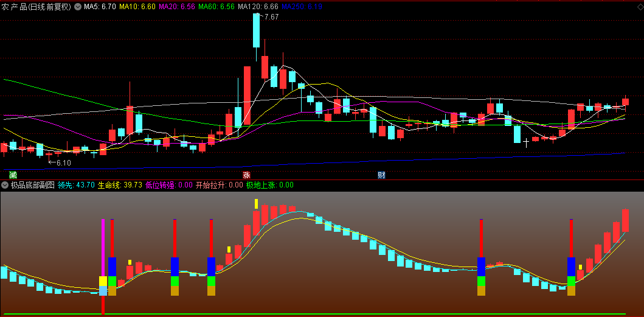The height and width of the screenshot is (317, 644).
Task: Select the MA250: 6.19 label
Action: pyautogui.click(x=302, y=7)
